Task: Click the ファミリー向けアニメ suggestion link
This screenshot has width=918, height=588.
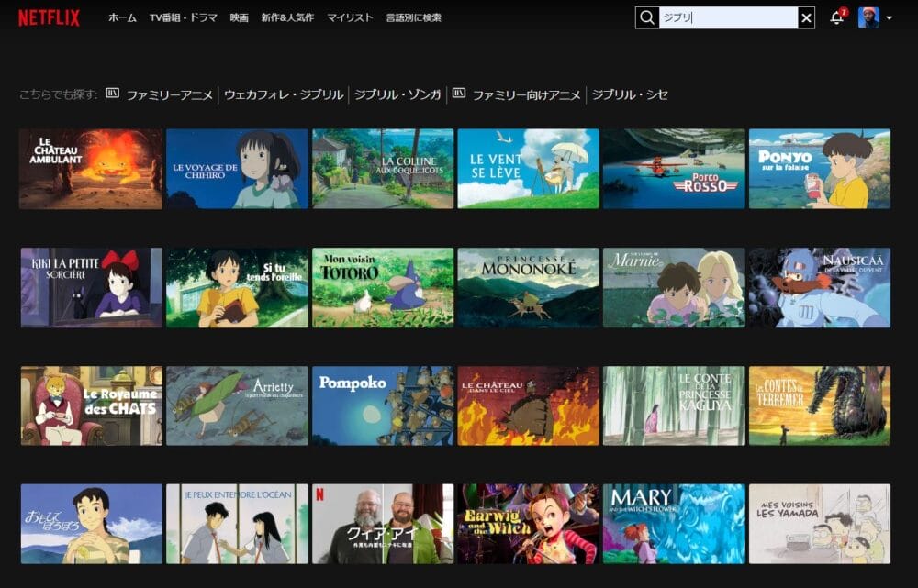Action: [526, 94]
